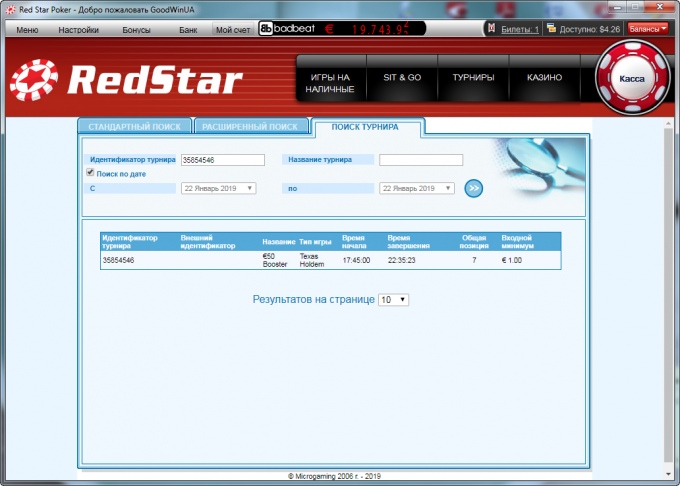This screenshot has height=486, width=680.
Task: Open the Бонусы menu
Action: click(x=136, y=30)
